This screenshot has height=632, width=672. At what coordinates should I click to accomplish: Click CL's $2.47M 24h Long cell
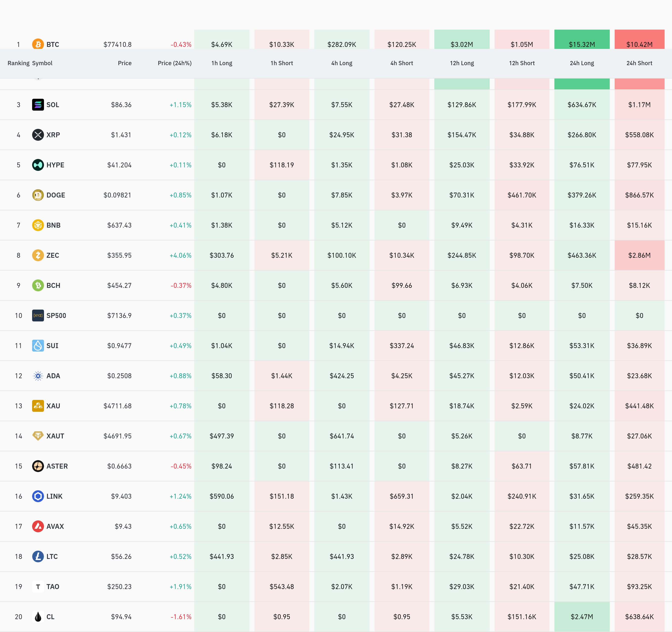(x=581, y=617)
